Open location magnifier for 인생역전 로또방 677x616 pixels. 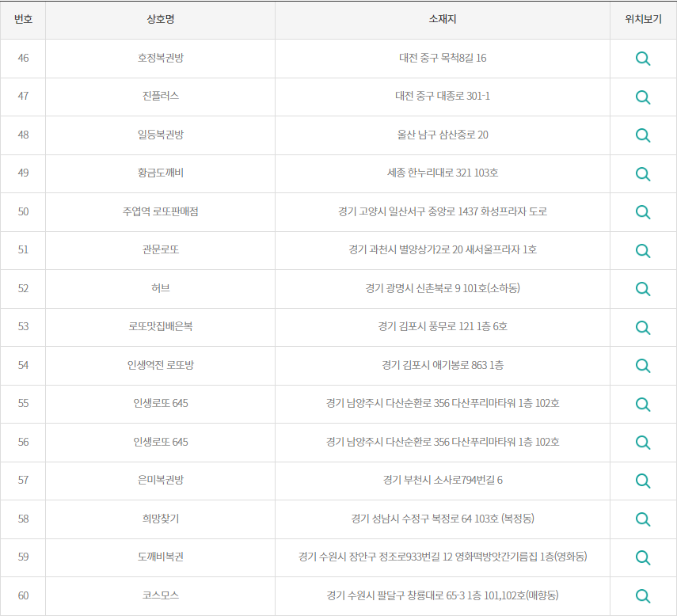[643, 366]
